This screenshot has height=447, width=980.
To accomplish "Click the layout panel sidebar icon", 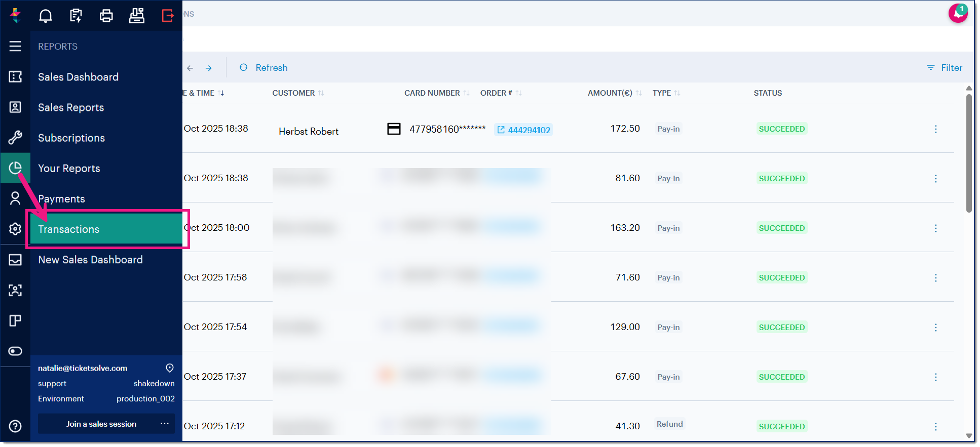I will click(15, 320).
